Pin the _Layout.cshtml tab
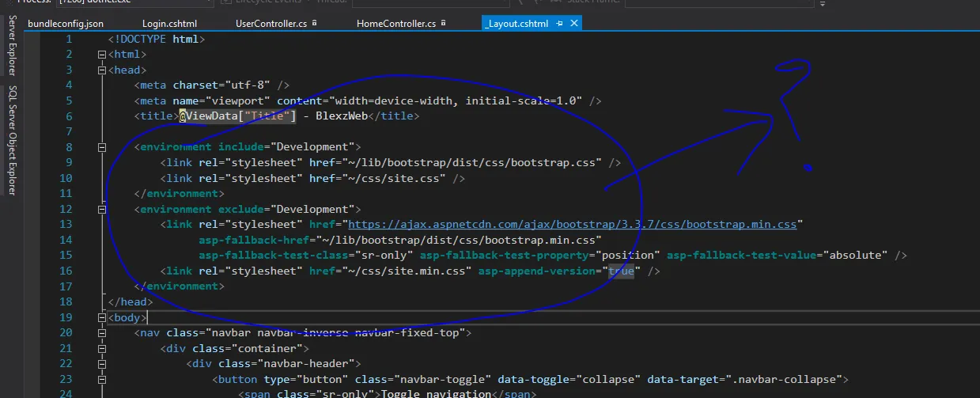 [x=560, y=24]
